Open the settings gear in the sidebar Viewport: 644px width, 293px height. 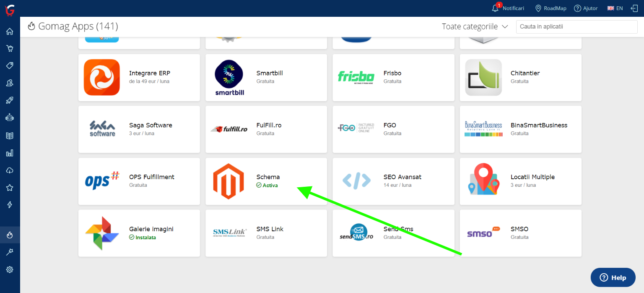coord(10,269)
